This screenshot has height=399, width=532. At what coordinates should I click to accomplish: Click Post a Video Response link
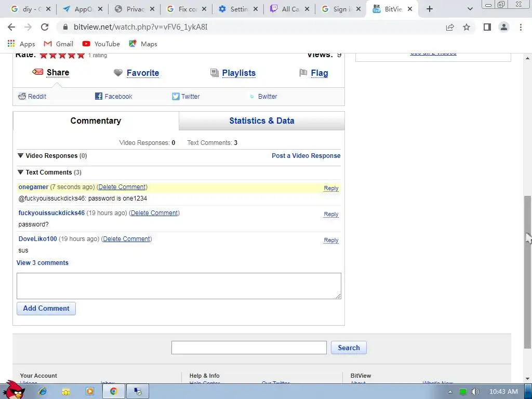pyautogui.click(x=306, y=156)
